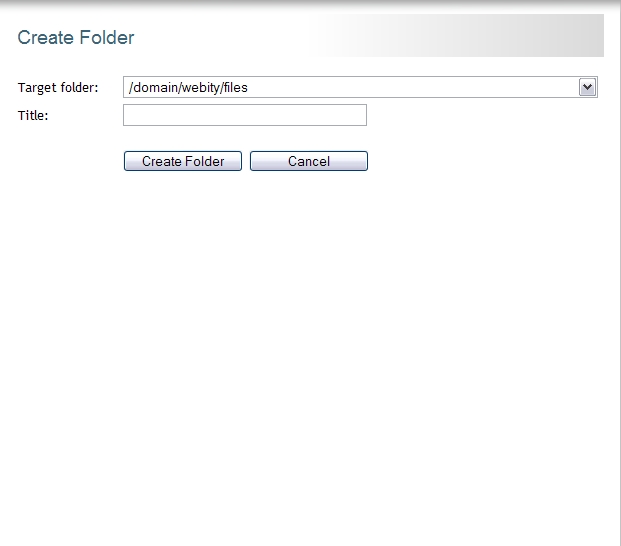
Task: Submit the new folder form
Action: click(183, 161)
